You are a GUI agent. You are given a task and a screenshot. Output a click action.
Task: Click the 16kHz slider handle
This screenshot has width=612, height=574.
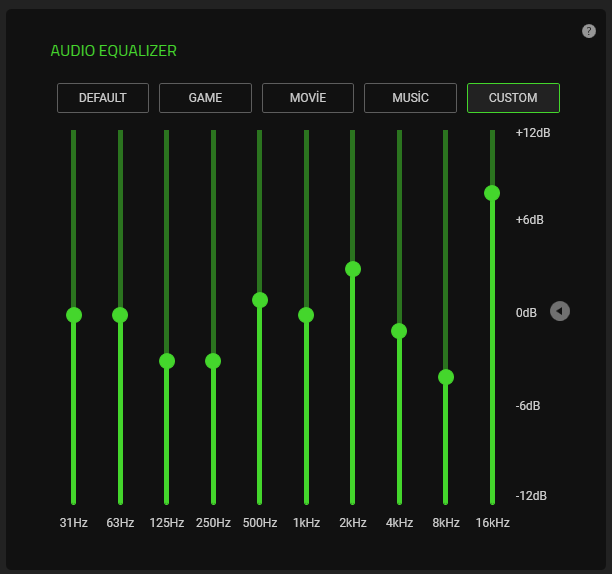coord(492,193)
